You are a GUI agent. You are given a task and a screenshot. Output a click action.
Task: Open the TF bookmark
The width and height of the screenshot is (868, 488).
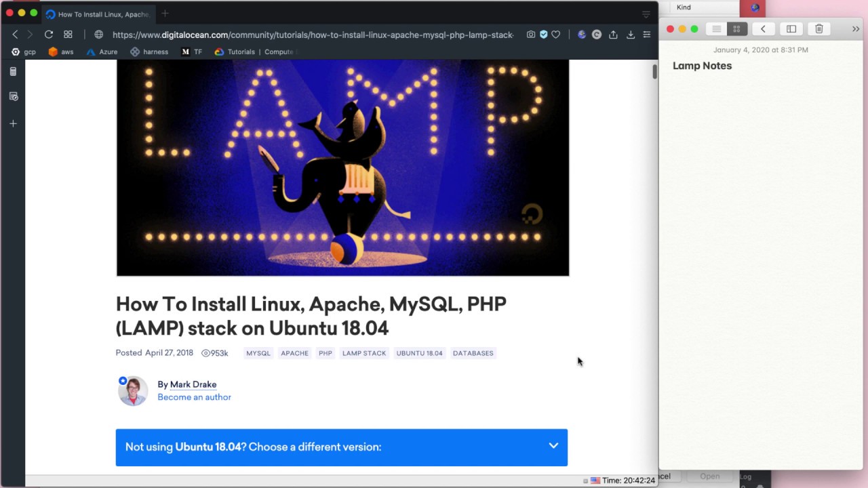(x=192, y=52)
